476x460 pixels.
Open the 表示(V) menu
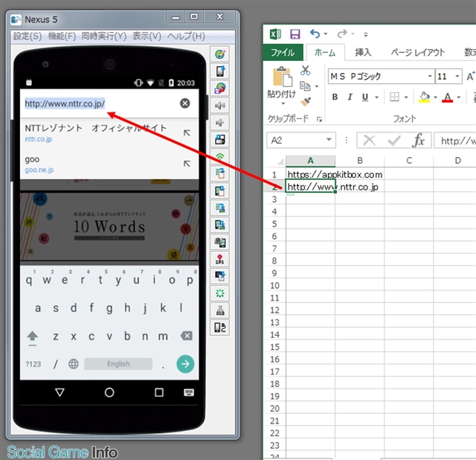147,36
